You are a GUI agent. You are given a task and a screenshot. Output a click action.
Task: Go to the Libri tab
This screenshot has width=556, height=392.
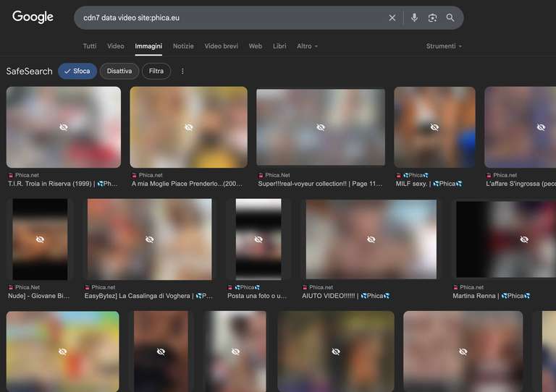(x=279, y=46)
